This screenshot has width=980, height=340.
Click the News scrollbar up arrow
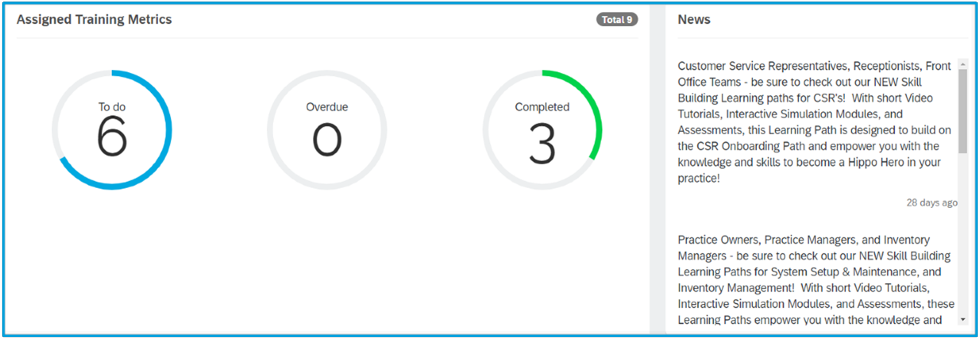coord(962,64)
